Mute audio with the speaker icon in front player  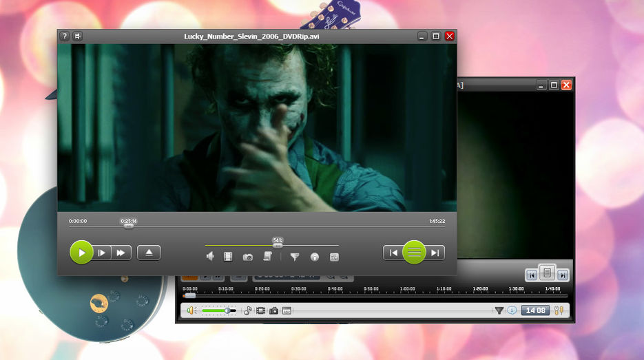click(210, 257)
